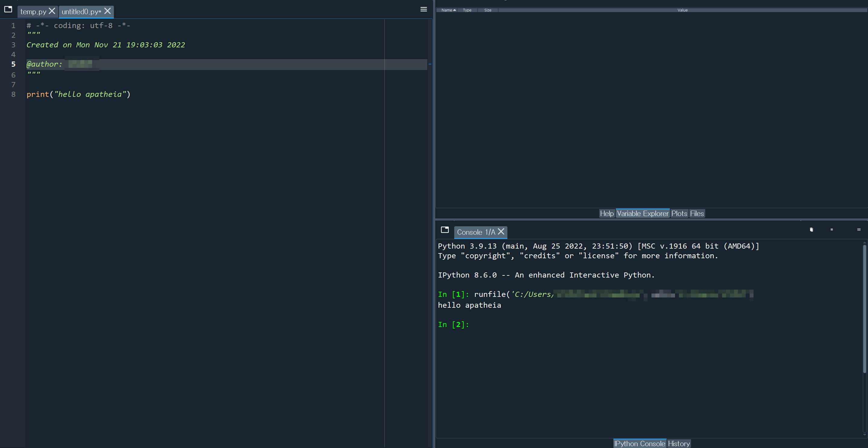Switch to the History tab

[679, 443]
